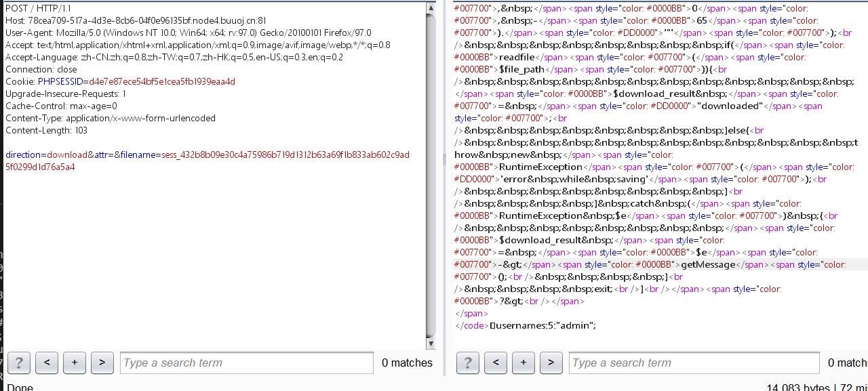Go to previous match in response pane
Screen dimensions: 868x391
tap(496, 363)
